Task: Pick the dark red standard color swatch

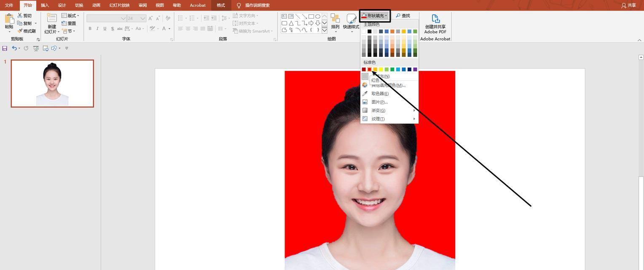Action: (x=364, y=69)
